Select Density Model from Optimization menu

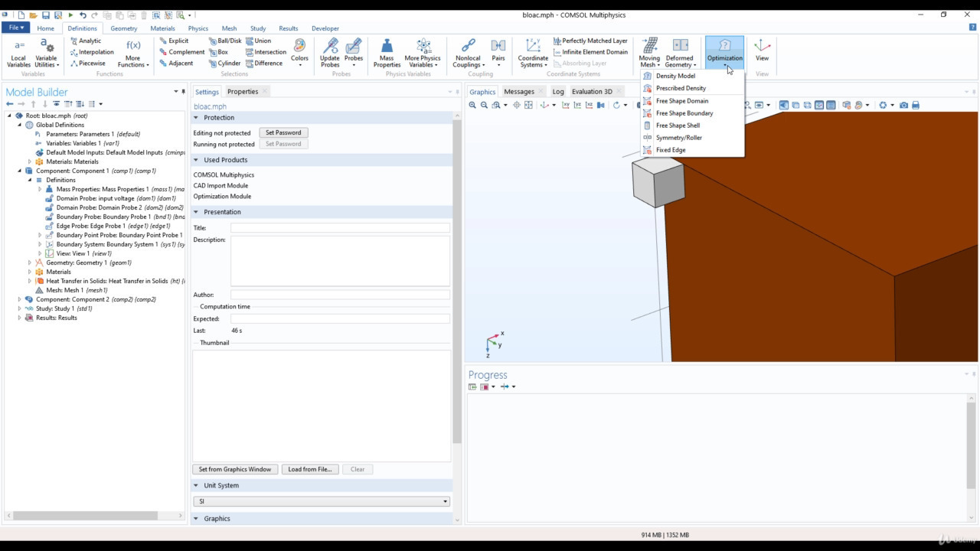point(692,76)
